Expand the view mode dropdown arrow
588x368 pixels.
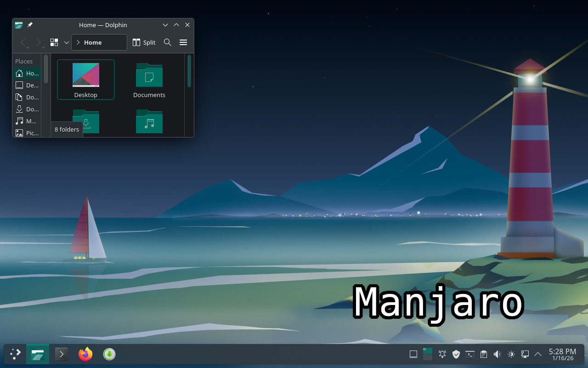tap(67, 42)
